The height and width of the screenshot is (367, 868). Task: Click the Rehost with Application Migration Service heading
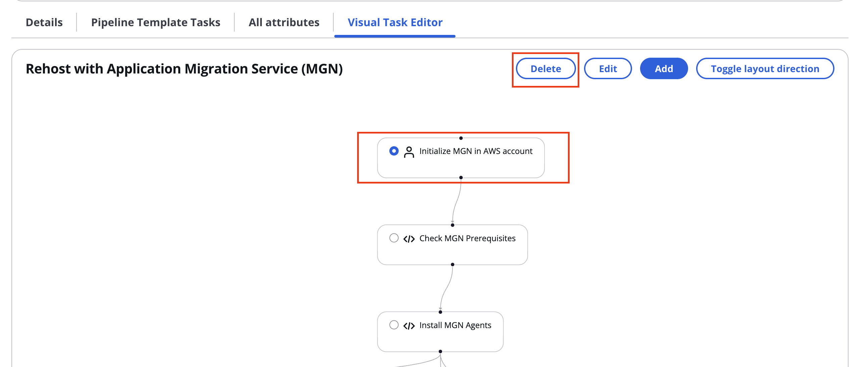(x=184, y=69)
